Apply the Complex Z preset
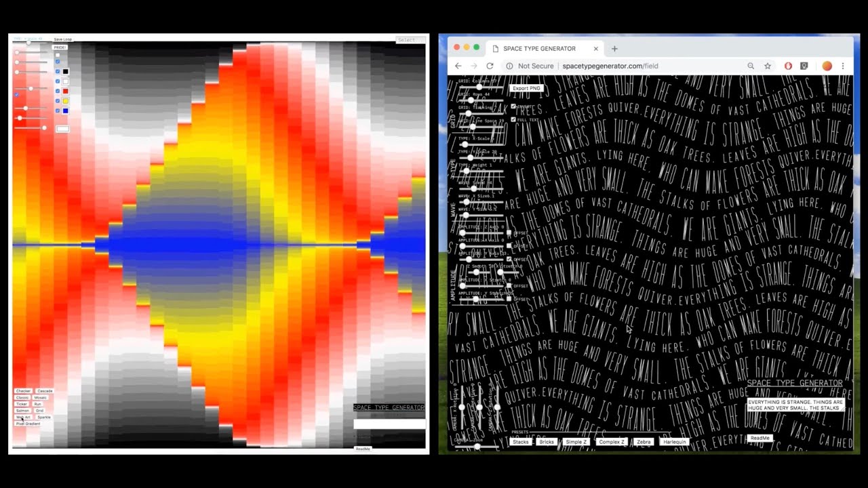Screen dimensions: 868x488 [612, 441]
